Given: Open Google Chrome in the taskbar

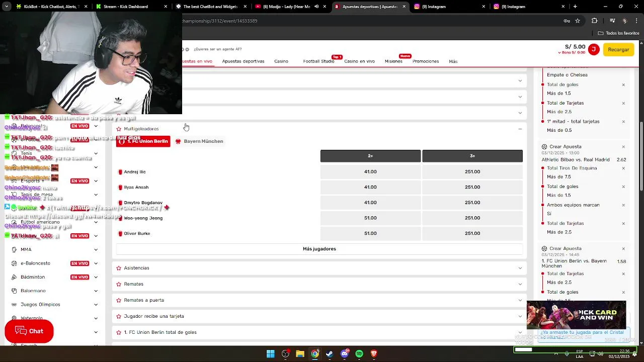Looking at the screenshot, I should [314, 354].
